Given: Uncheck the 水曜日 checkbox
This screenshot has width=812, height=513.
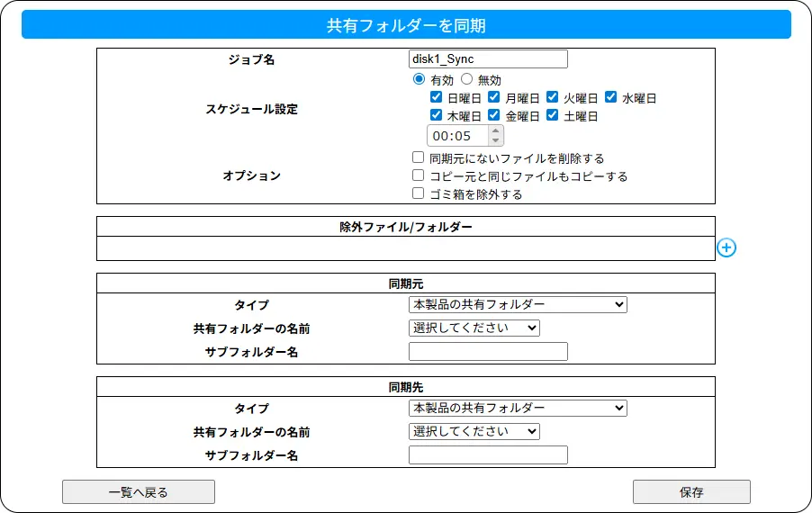Looking at the screenshot, I should click(x=610, y=97).
